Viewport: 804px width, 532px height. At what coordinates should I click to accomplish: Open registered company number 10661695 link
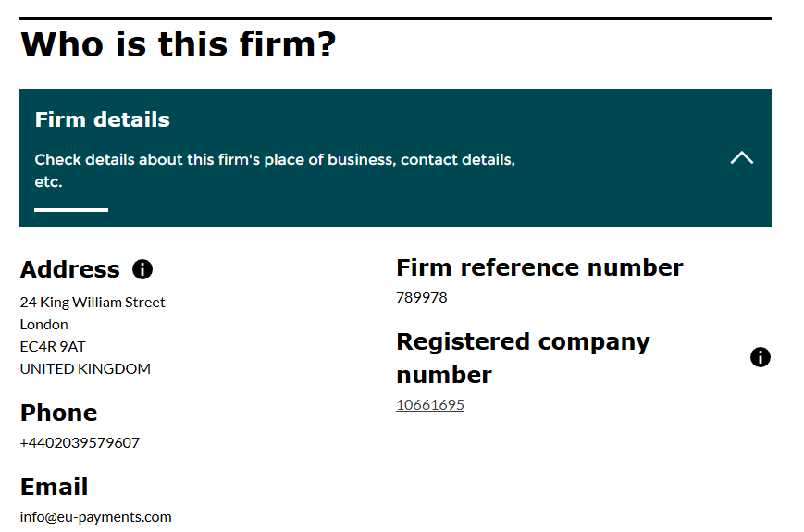(x=430, y=405)
